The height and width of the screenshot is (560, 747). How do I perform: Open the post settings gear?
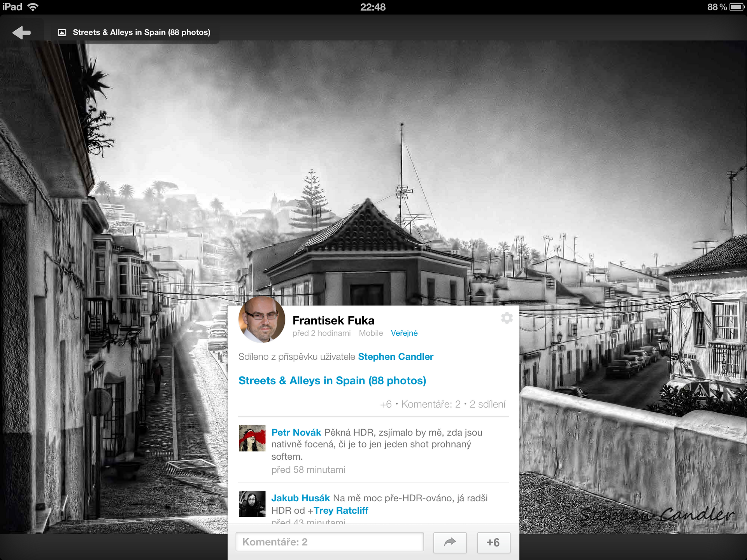(x=507, y=318)
